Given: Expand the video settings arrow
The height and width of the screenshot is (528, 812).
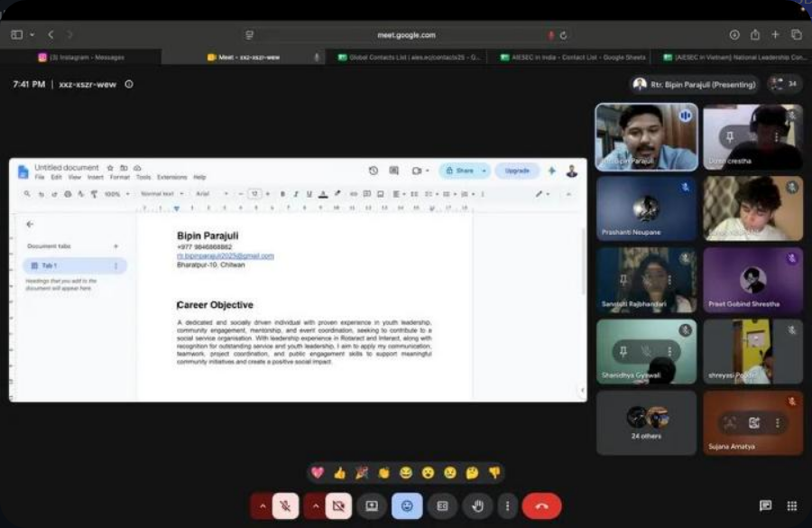Looking at the screenshot, I should tap(316, 505).
